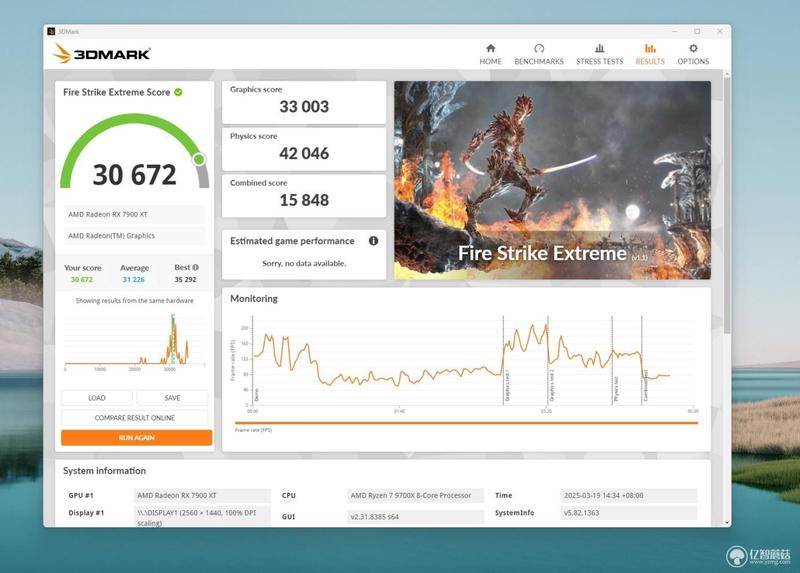
Task: Click the green validation checkmark icon
Action: coord(179,92)
